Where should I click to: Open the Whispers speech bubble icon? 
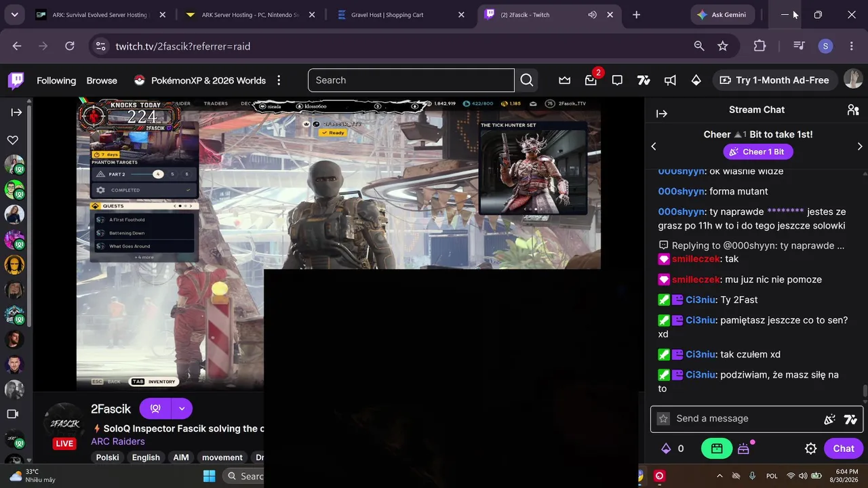click(x=617, y=80)
